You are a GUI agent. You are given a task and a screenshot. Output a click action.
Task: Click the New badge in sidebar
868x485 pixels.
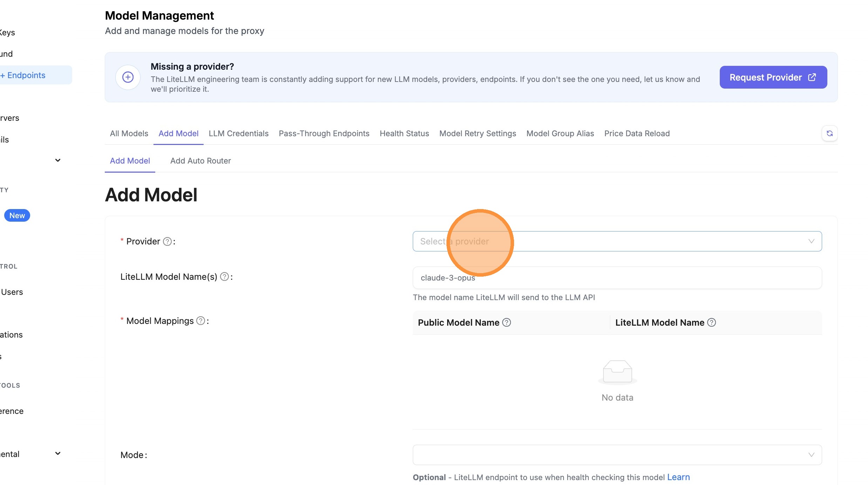17,216
